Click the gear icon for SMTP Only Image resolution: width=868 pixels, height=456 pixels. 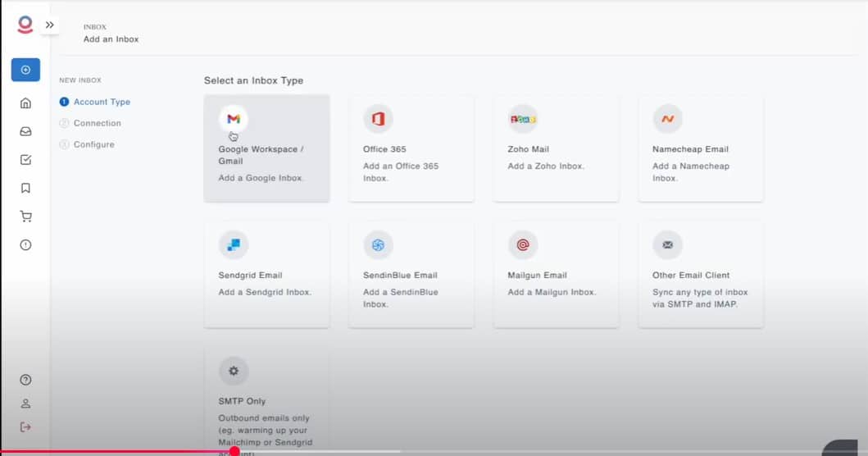click(234, 371)
